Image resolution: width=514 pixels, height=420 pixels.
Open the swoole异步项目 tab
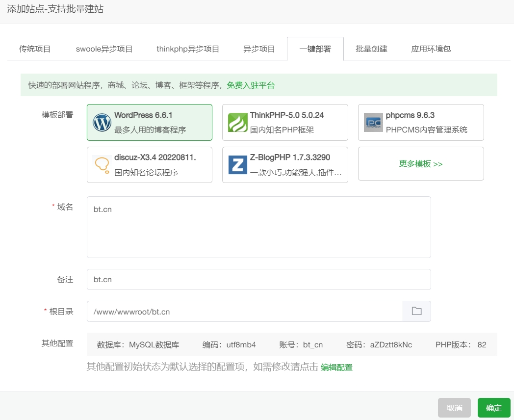[103, 49]
